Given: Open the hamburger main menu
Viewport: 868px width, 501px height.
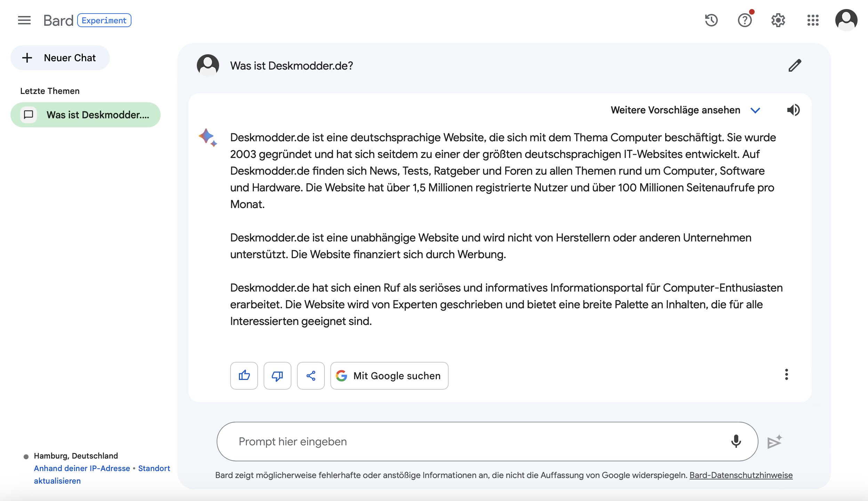Looking at the screenshot, I should (24, 20).
